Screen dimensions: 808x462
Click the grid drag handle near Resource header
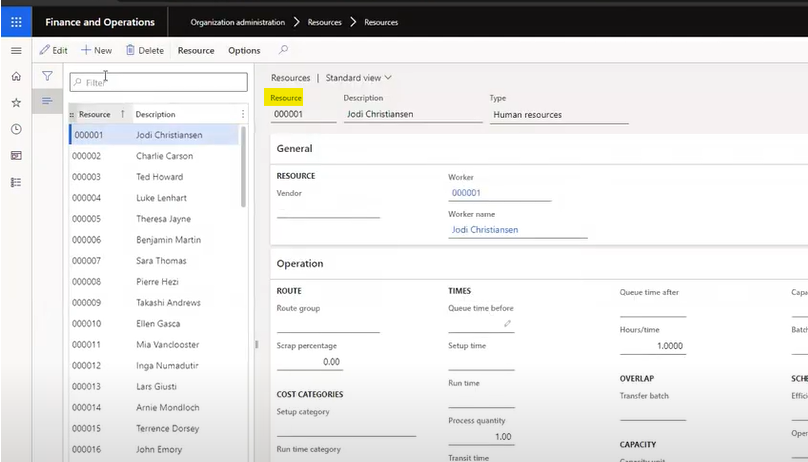click(72, 114)
